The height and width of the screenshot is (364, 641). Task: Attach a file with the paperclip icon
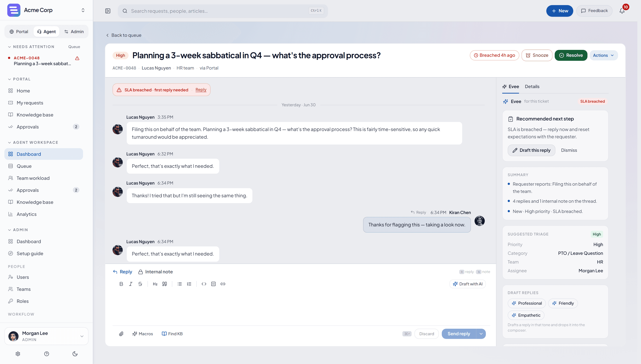121,334
